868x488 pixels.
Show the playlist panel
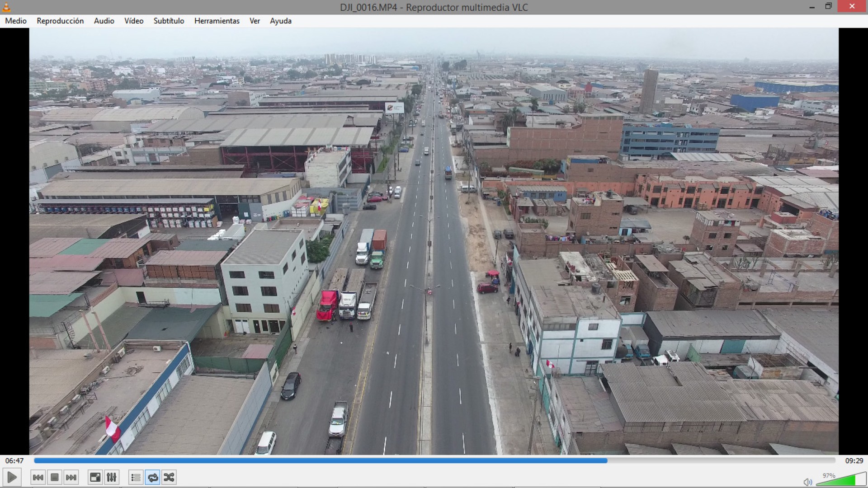point(136,477)
